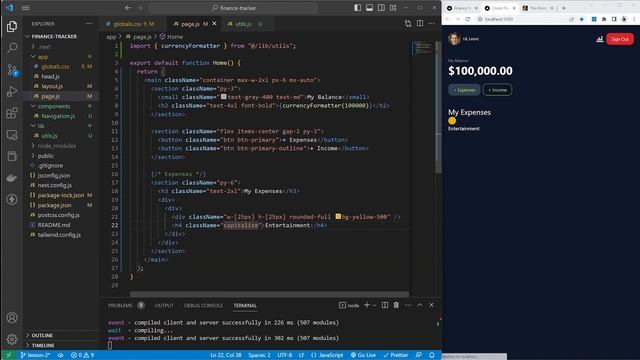Open the Thunder Client lightning icon

point(12,200)
